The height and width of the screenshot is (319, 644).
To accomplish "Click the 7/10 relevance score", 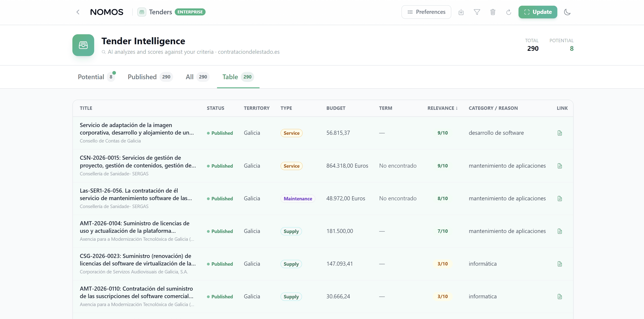I will pyautogui.click(x=442, y=231).
